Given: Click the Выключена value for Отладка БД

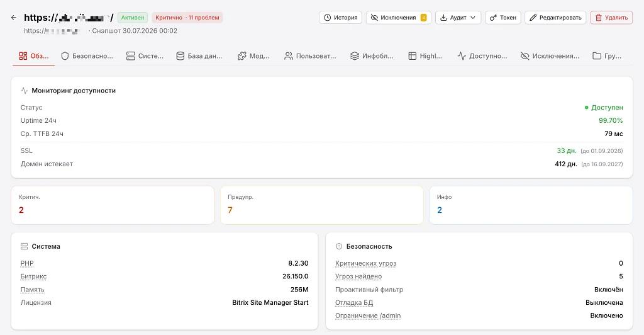Looking at the screenshot, I should [x=604, y=302].
